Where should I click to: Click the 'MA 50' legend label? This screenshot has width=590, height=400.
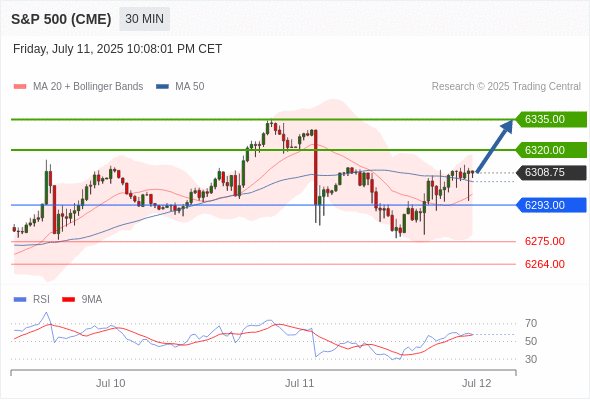190,87
